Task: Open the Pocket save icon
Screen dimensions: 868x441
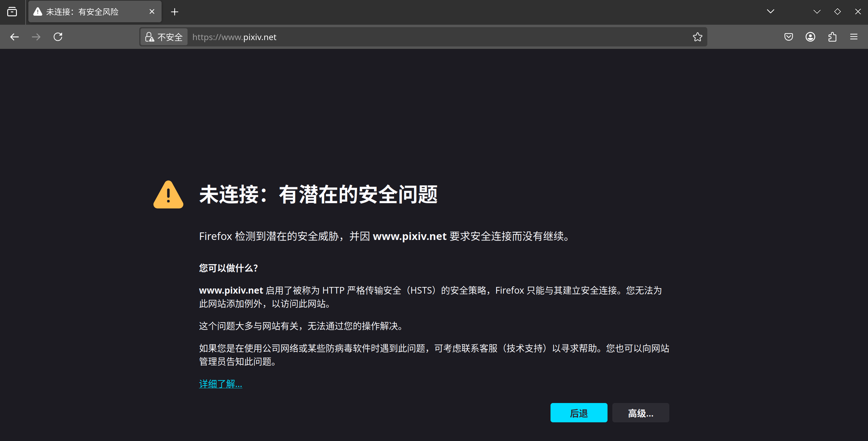Action: tap(788, 37)
